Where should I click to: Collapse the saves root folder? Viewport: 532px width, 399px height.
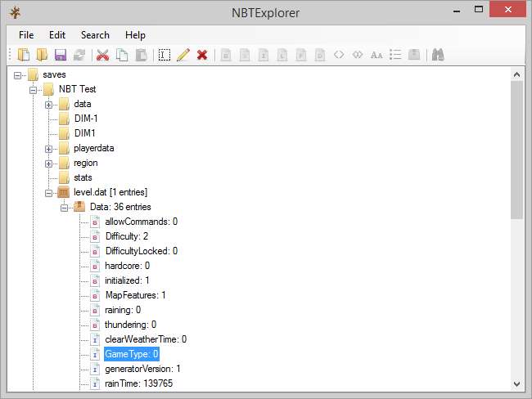coord(19,75)
